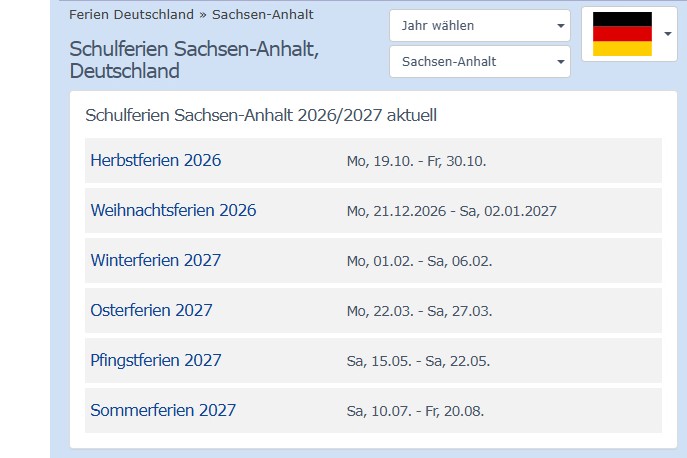Click the Sachsen-Anhalt breadcrumb link
The image size is (687, 458).
pyautogui.click(x=263, y=14)
